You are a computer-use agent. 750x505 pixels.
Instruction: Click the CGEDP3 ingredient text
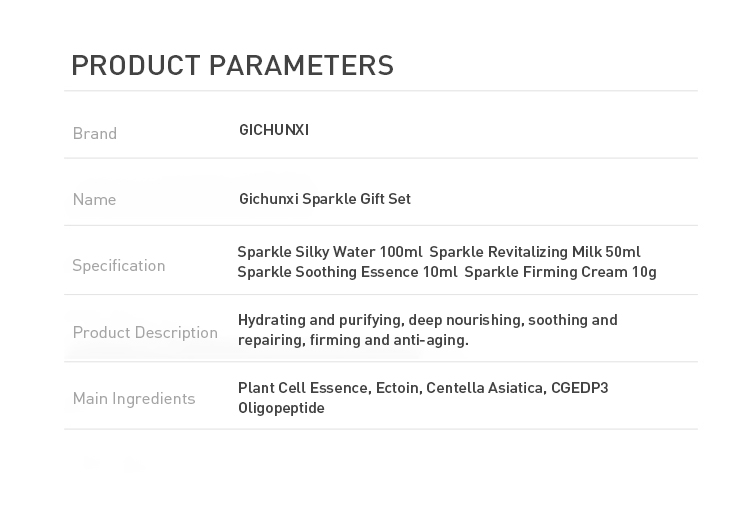[580, 388]
